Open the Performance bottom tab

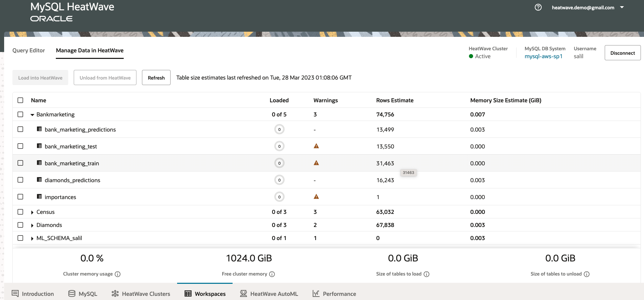(x=334, y=294)
